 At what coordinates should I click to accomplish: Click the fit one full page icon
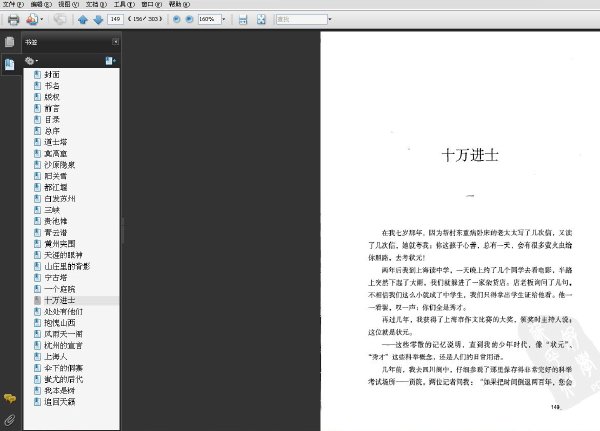pyautogui.click(x=261, y=20)
